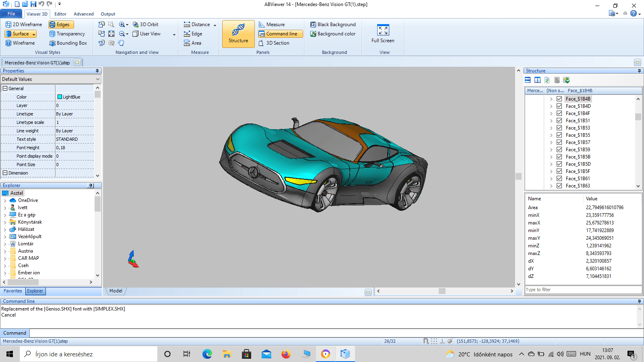Uncheck the Face_$1B53 checkbox

tap(559, 128)
